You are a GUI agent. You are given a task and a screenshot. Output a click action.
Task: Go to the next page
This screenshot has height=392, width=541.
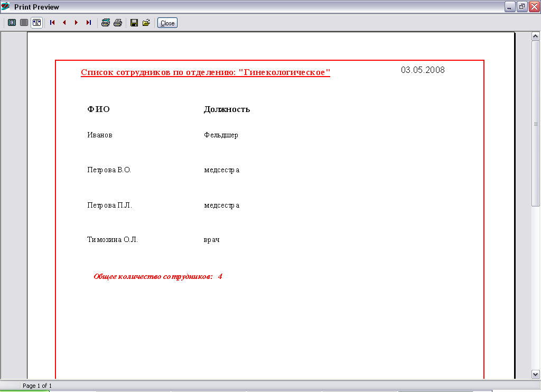[x=76, y=23]
